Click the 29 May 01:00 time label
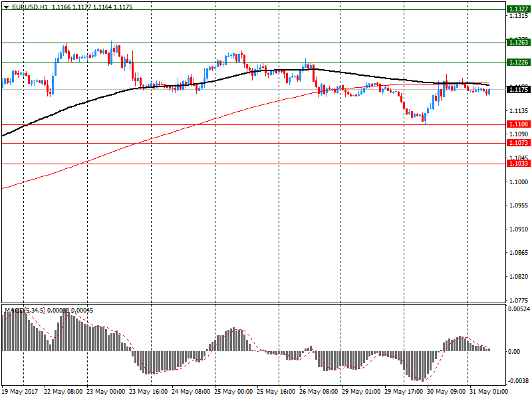Image resolution: width=532 pixels, height=399 pixels. (x=361, y=392)
